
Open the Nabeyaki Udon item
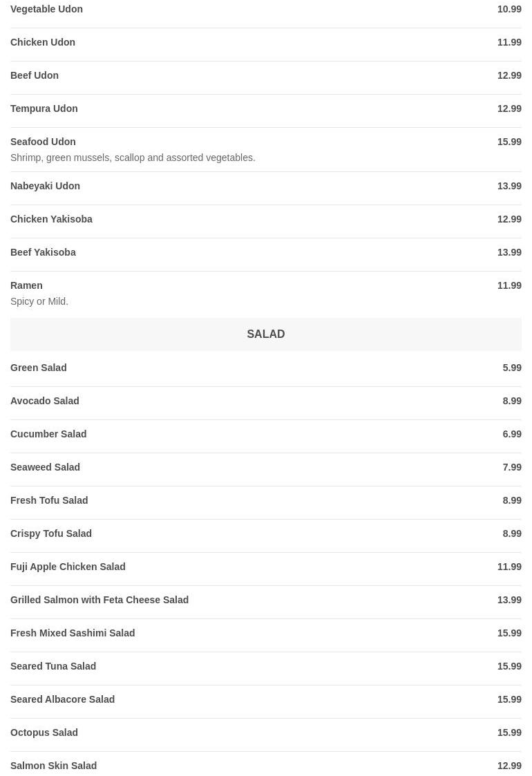point(45,186)
